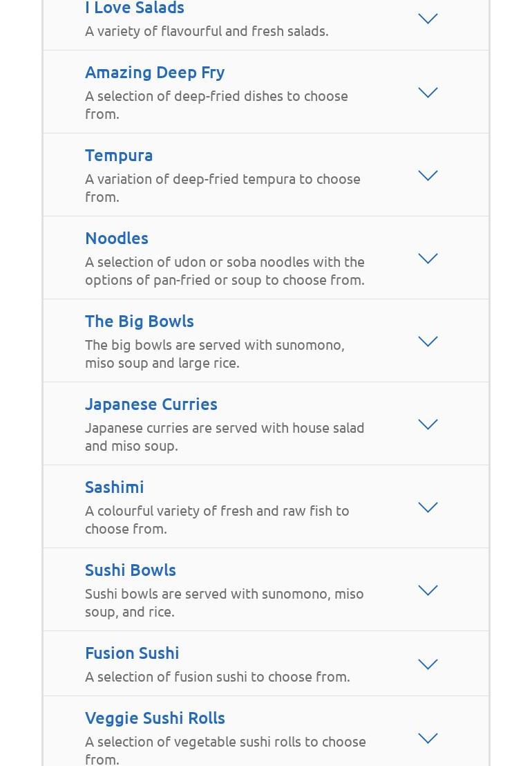Open The Big Bowls chevron
532x766 pixels.
(428, 342)
